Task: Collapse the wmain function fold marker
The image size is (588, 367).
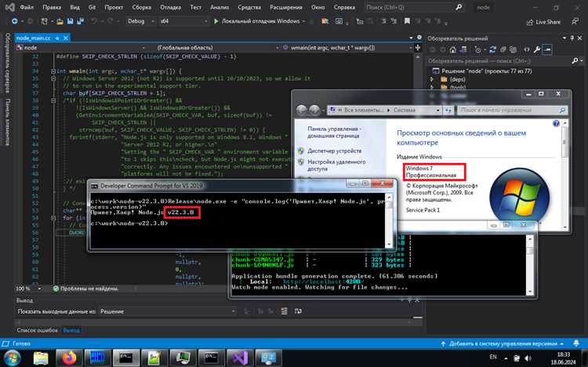Action: pyautogui.click(x=53, y=71)
